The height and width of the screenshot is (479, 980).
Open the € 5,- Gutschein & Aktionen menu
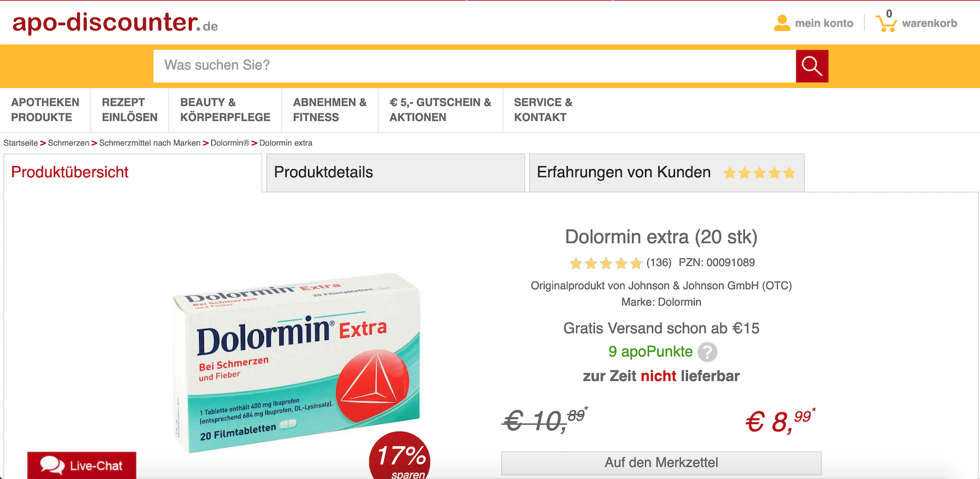click(x=440, y=110)
